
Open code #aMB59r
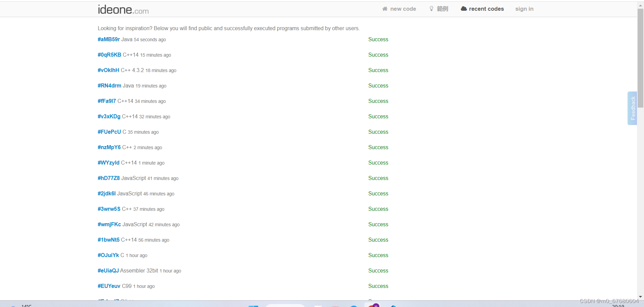pos(109,39)
